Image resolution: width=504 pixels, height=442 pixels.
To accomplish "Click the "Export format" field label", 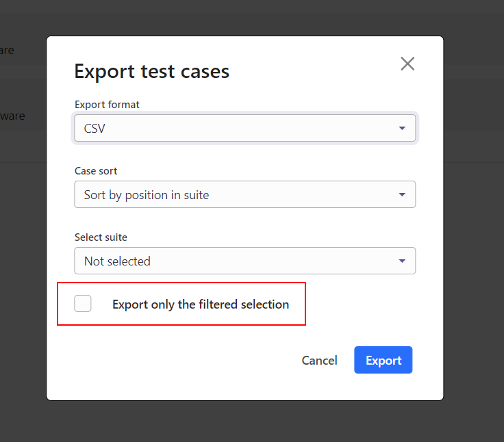I will (107, 105).
